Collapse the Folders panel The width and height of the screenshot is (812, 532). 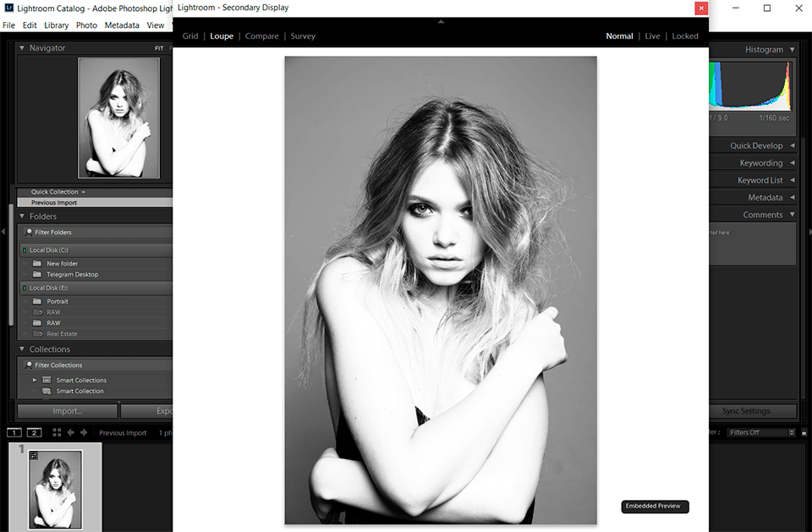click(x=22, y=217)
